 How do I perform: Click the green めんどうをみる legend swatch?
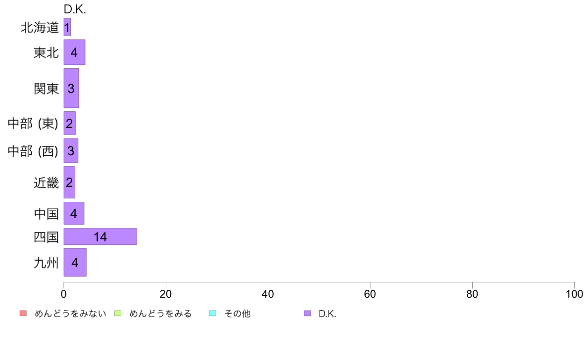click(x=118, y=313)
